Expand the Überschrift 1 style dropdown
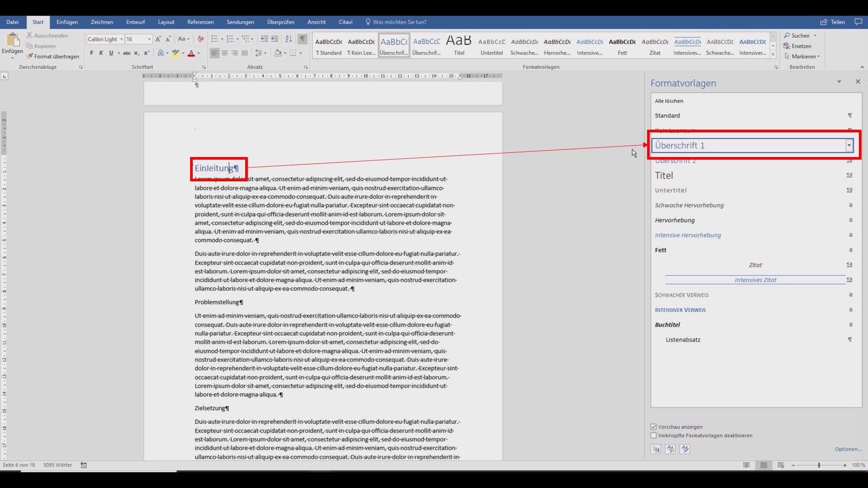 [x=849, y=145]
